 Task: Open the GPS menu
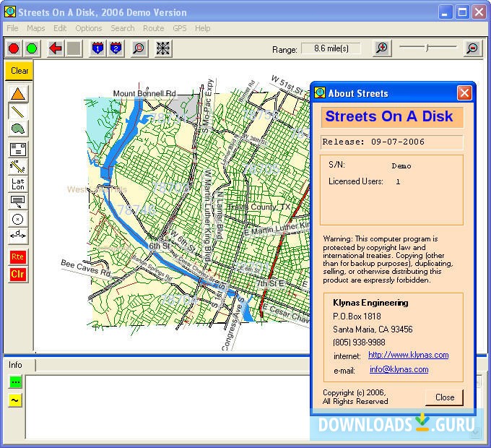pyautogui.click(x=180, y=28)
